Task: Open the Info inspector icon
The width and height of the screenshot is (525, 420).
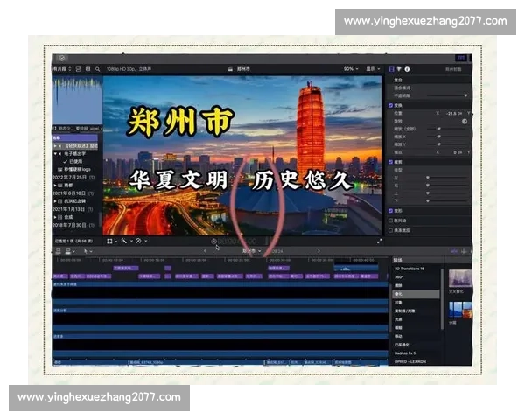Action: point(407,69)
